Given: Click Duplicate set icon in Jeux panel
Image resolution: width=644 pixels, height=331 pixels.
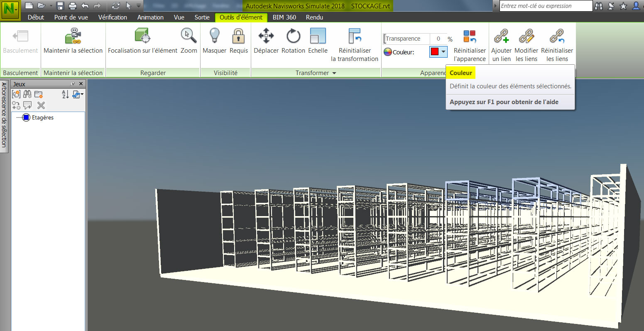Looking at the screenshot, I should [x=16, y=105].
